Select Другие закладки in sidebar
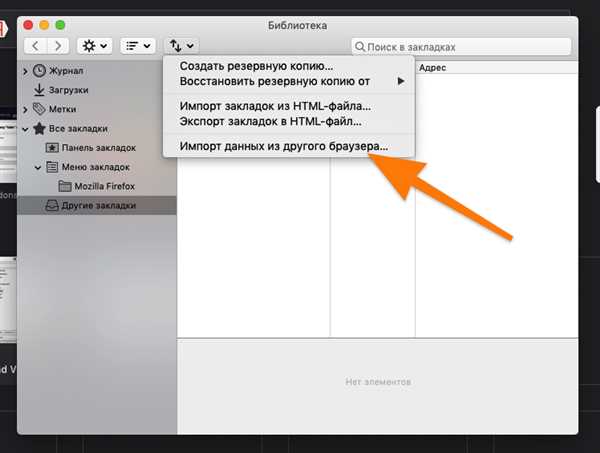600x453 pixels. point(97,205)
